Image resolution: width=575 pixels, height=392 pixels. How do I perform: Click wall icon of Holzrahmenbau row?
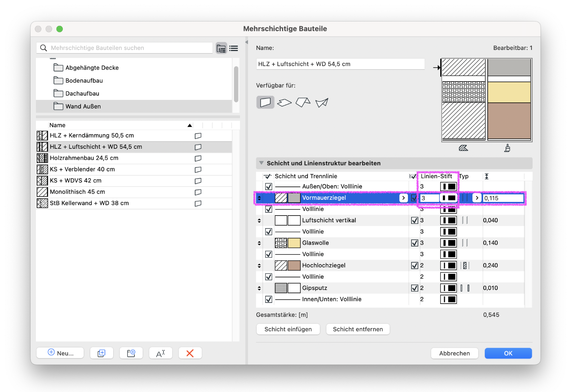click(x=198, y=158)
